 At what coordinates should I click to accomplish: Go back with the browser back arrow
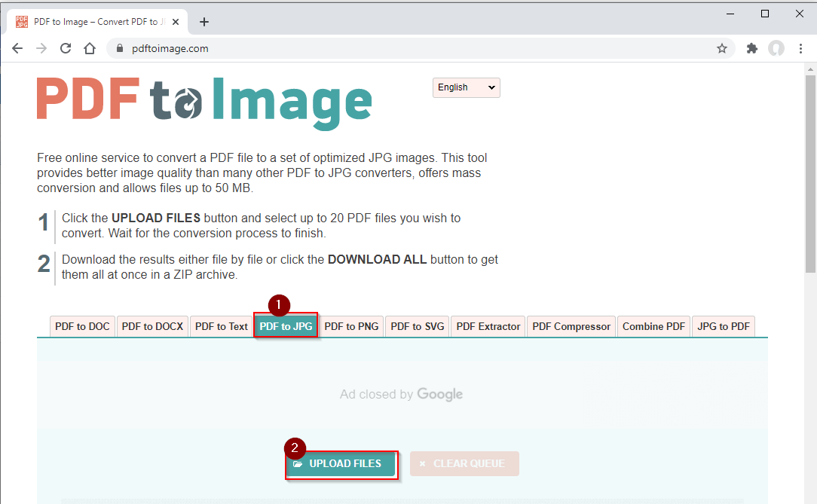click(17, 48)
